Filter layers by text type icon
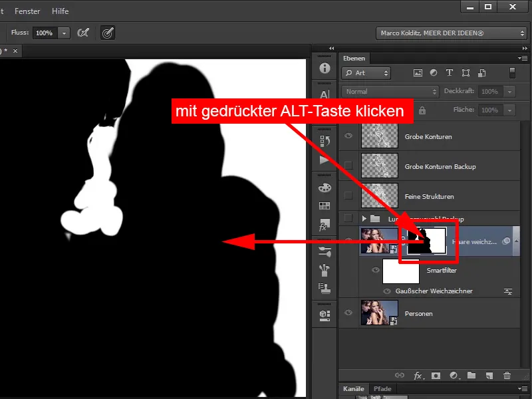 [450, 73]
